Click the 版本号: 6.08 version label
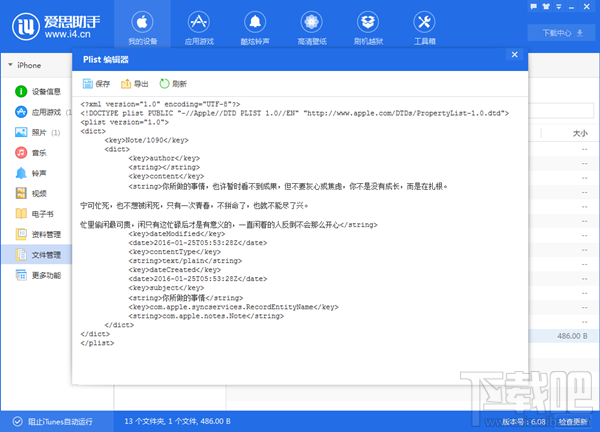This screenshot has width=600, height=432. [x=523, y=422]
